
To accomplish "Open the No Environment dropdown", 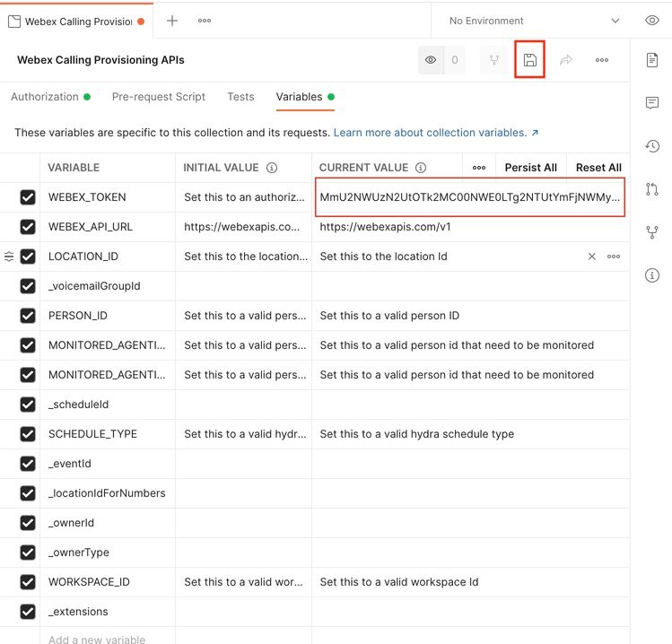I will 534,21.
